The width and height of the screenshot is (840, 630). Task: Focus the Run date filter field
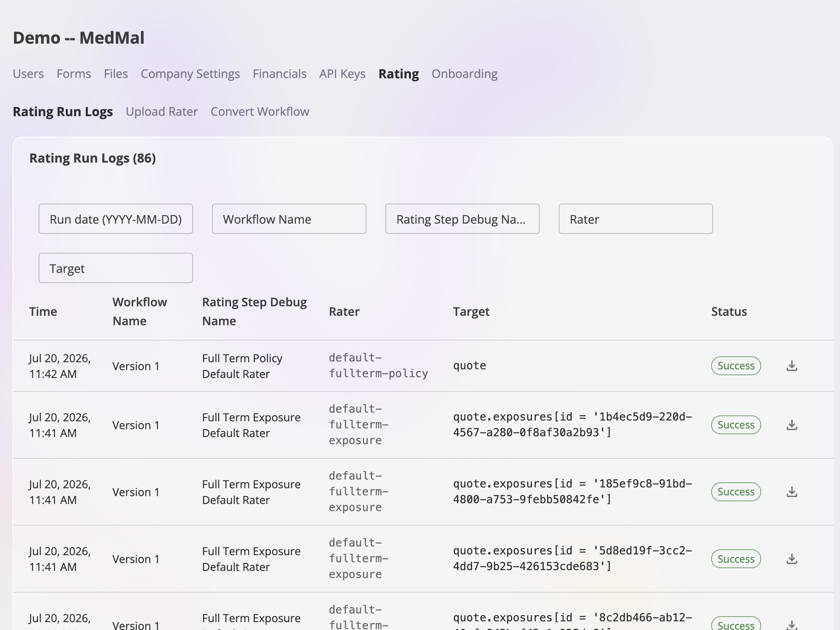116,219
